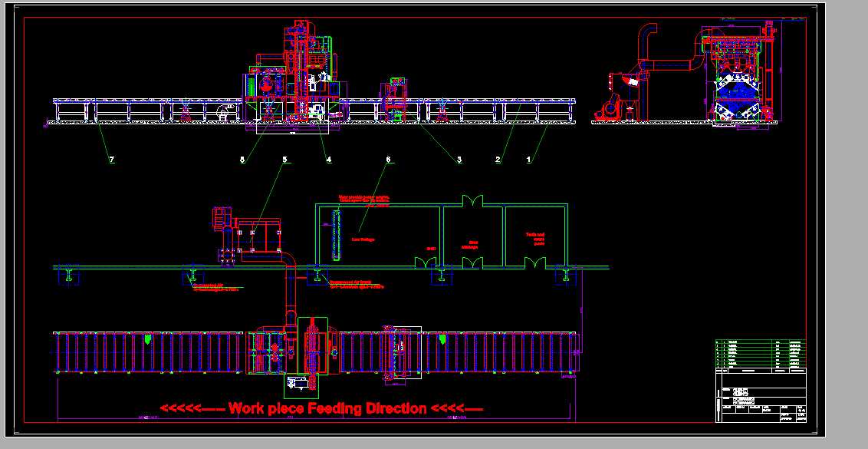Screen dimensions: 868x449
Task: Select callout number 8 label
Action: pos(242,160)
